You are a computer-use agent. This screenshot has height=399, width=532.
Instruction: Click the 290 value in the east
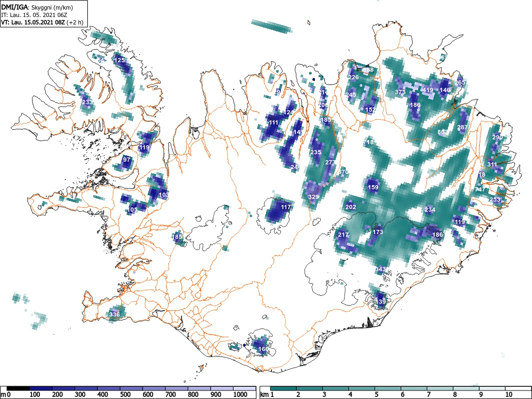497,137
